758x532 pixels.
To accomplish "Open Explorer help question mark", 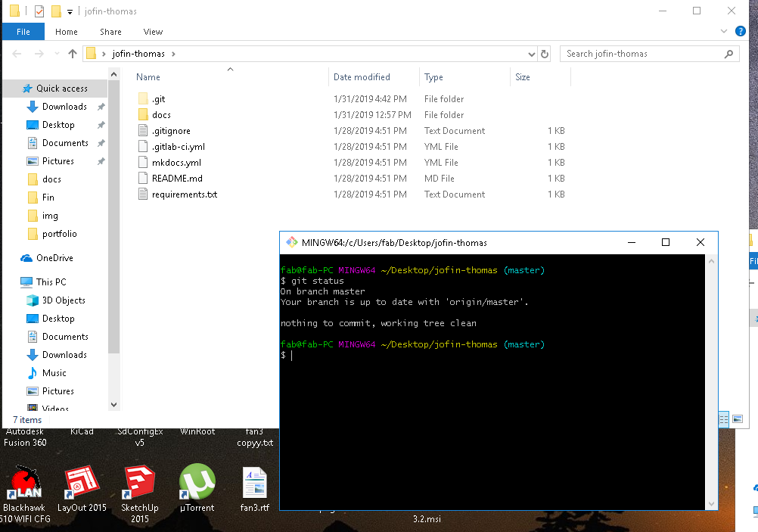I will pyautogui.click(x=740, y=32).
